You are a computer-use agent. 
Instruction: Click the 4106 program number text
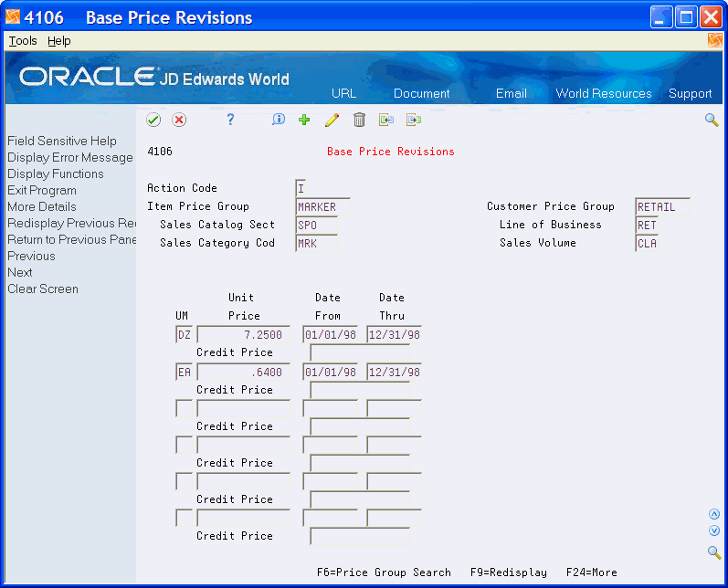(x=160, y=152)
